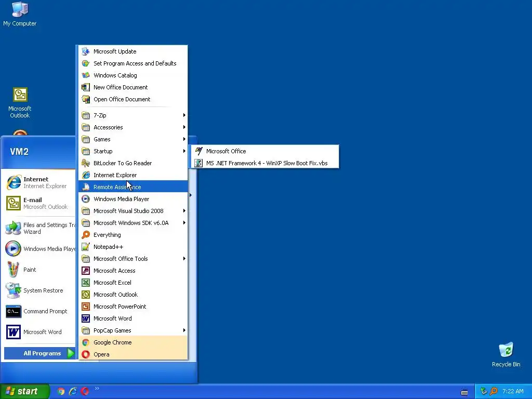The height and width of the screenshot is (399, 532).
Task: Launch Windows Media Player in All Programs
Action: click(x=133, y=199)
